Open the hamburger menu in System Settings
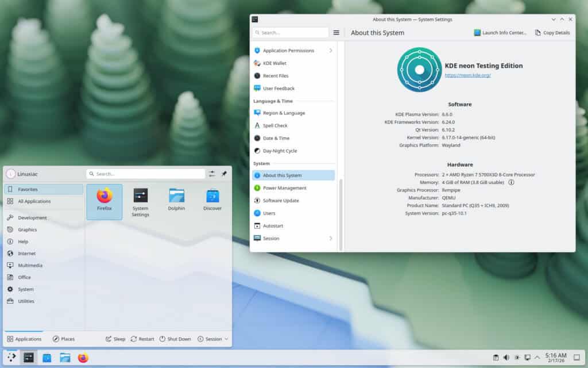 coord(336,32)
